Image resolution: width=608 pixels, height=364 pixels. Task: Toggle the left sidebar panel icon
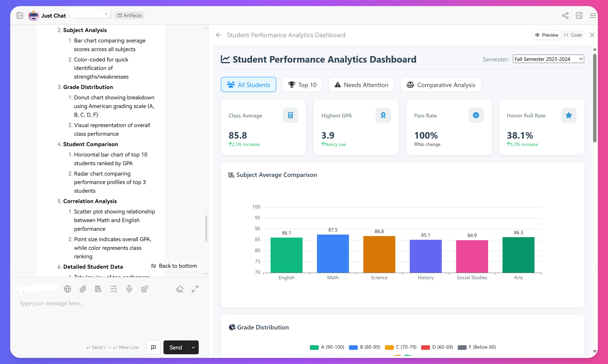pos(20,16)
